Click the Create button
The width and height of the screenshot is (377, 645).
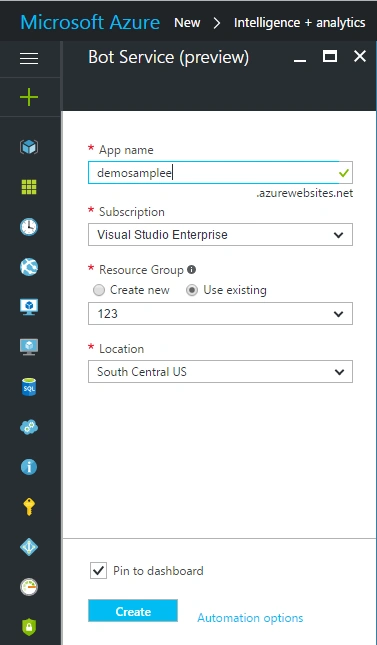click(133, 611)
